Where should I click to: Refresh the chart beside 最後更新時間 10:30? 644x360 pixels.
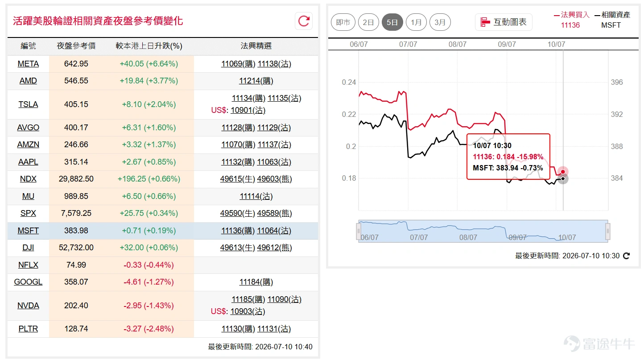coord(626,256)
